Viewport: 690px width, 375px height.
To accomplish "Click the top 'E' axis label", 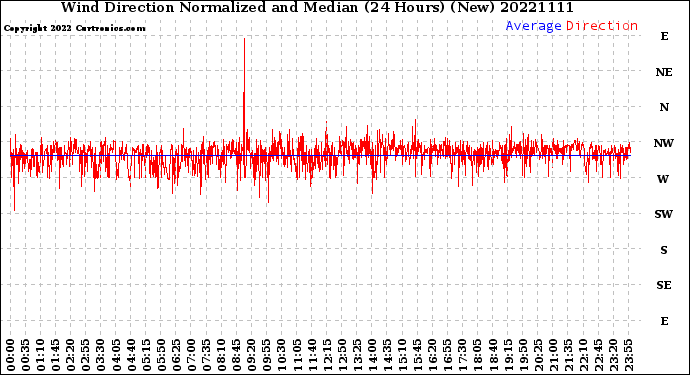I will click(x=664, y=37).
